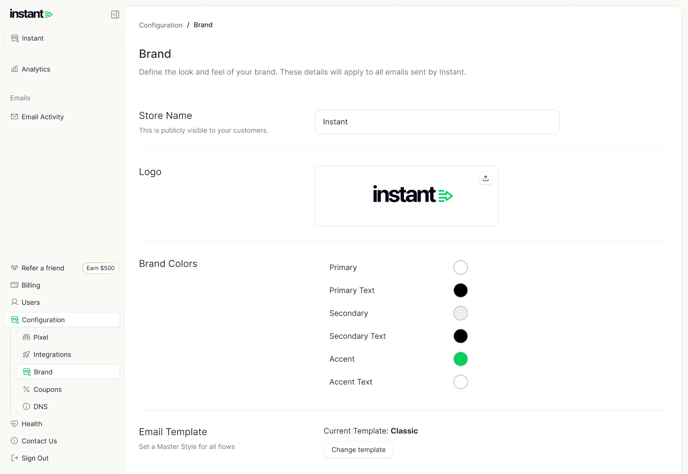
Task: Click the store icon beside Instant
Action: click(x=14, y=38)
